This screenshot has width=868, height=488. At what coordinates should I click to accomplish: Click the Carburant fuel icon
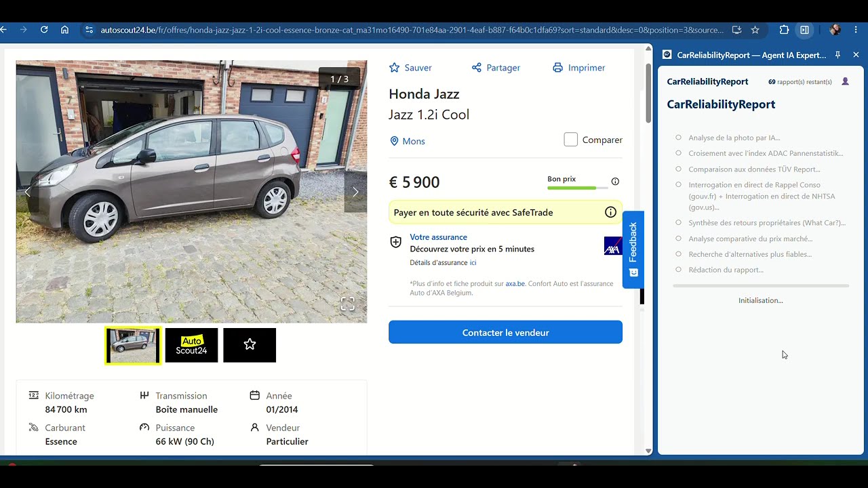34,428
